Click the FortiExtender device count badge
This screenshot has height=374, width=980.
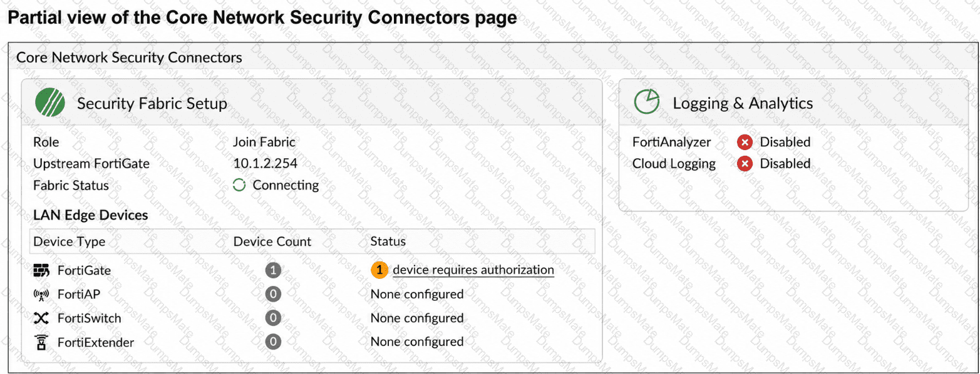[272, 341]
